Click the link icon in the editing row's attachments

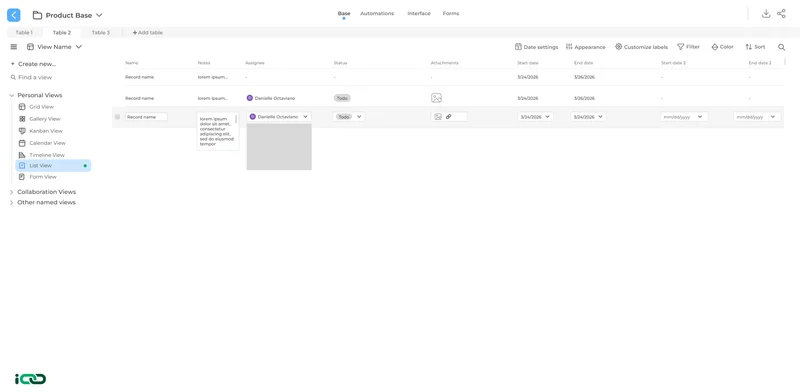click(448, 117)
